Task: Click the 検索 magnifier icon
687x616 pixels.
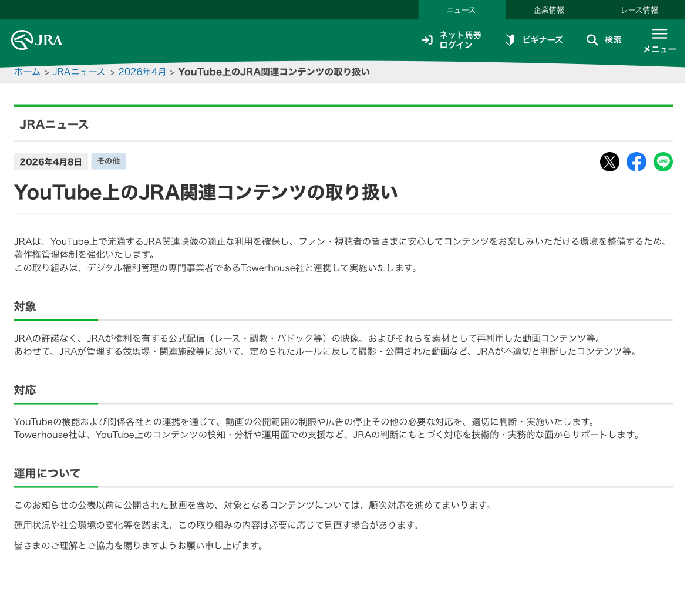Action: [592, 40]
